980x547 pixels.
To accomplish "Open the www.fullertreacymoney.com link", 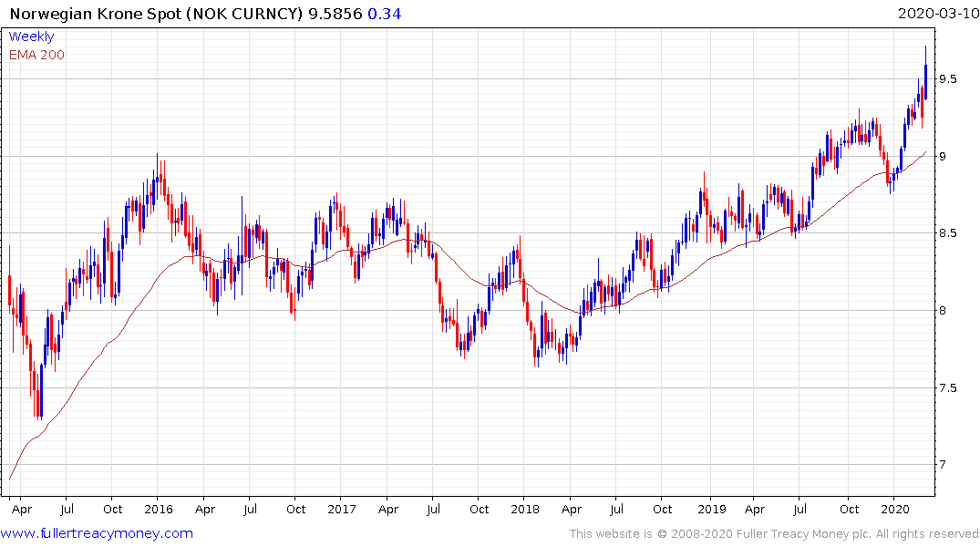I will coord(97,533).
